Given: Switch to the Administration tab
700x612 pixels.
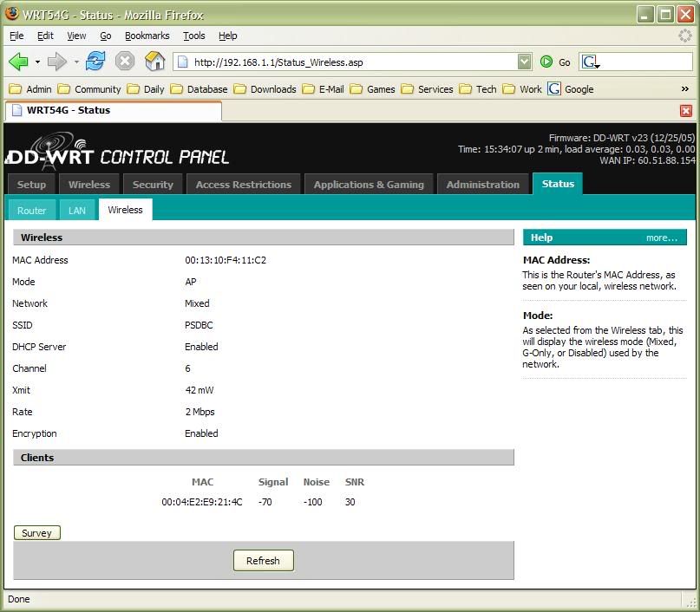Looking at the screenshot, I should [x=482, y=185].
